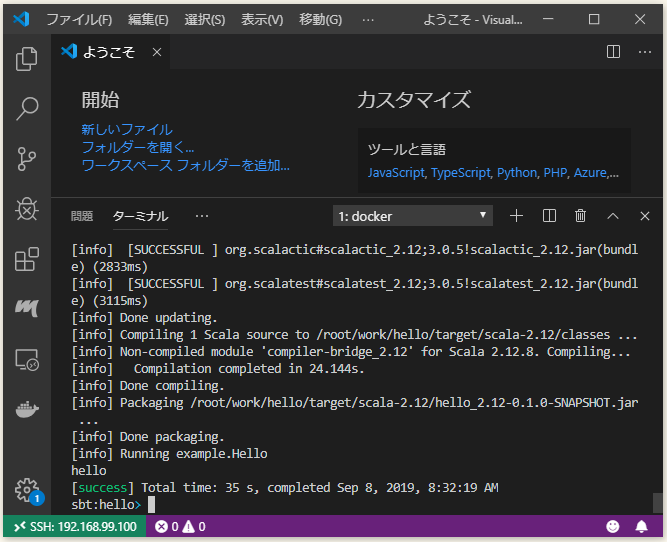Open the Source Control view
Image resolution: width=667 pixels, height=542 pixels.
tap(27, 159)
